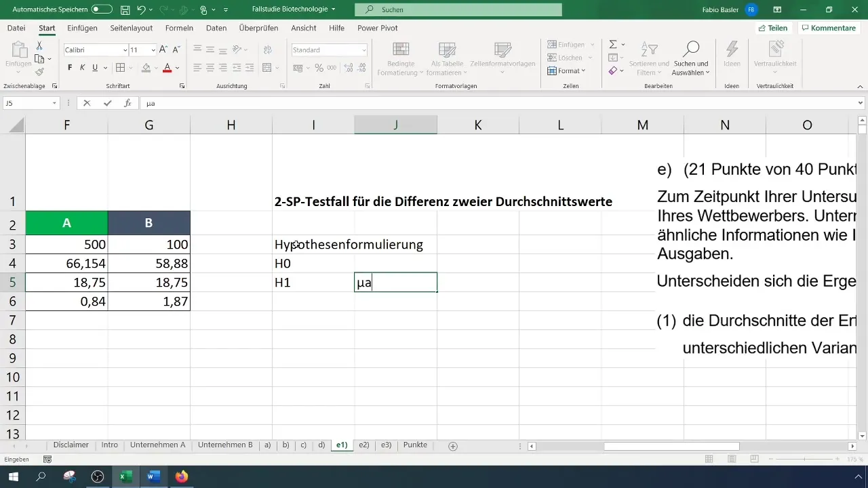The height and width of the screenshot is (488, 868).
Task: Select the Punkte sheet tab
Action: click(x=415, y=445)
